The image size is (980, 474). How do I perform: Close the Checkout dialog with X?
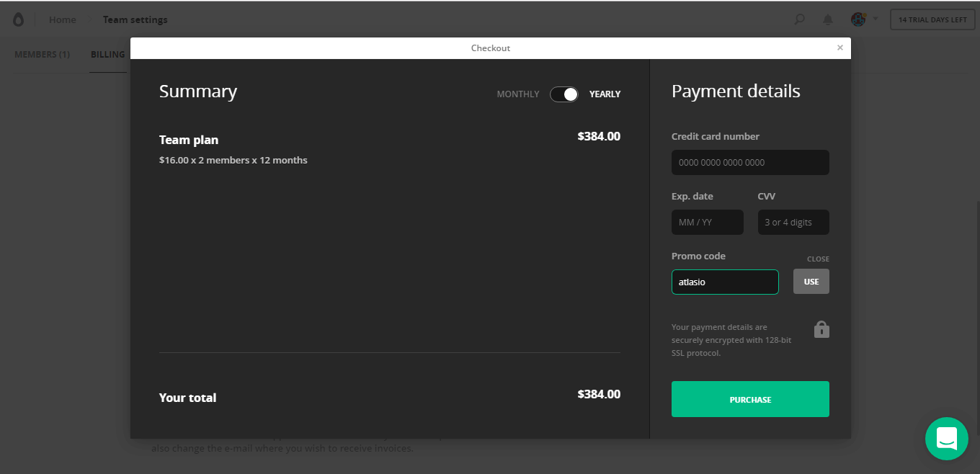coord(839,48)
